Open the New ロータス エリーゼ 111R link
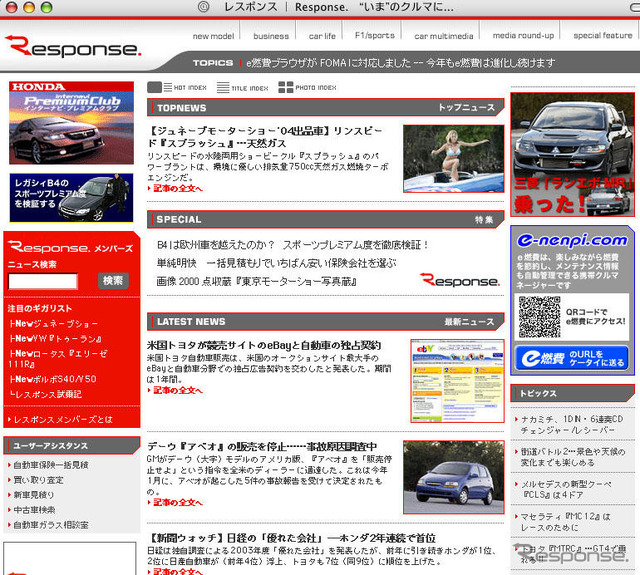Image resolution: width=640 pixels, height=575 pixels. [58, 359]
